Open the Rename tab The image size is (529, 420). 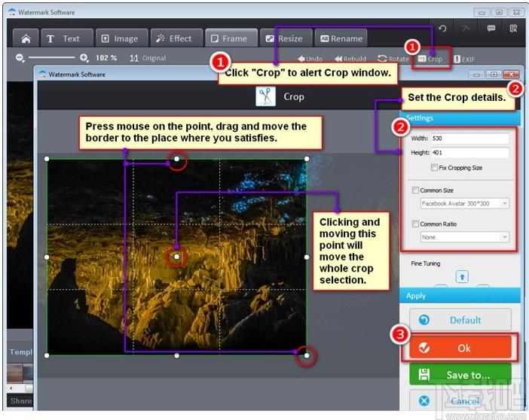point(341,39)
